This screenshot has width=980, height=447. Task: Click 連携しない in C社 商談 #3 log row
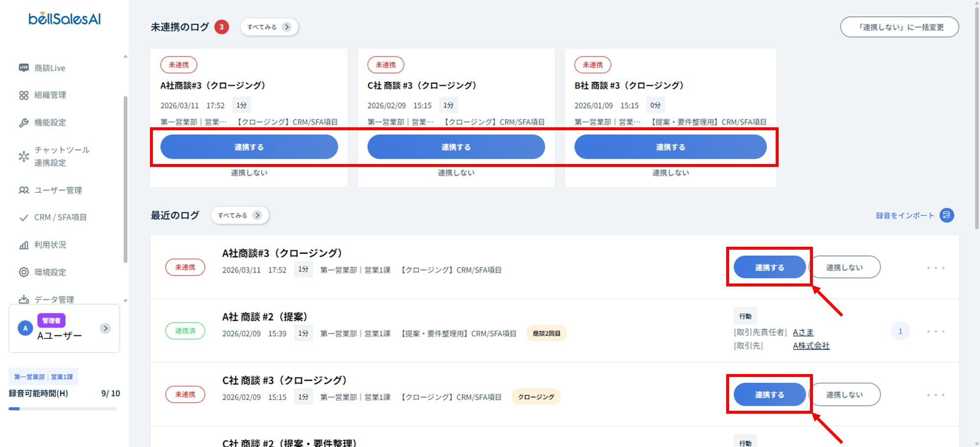click(844, 395)
